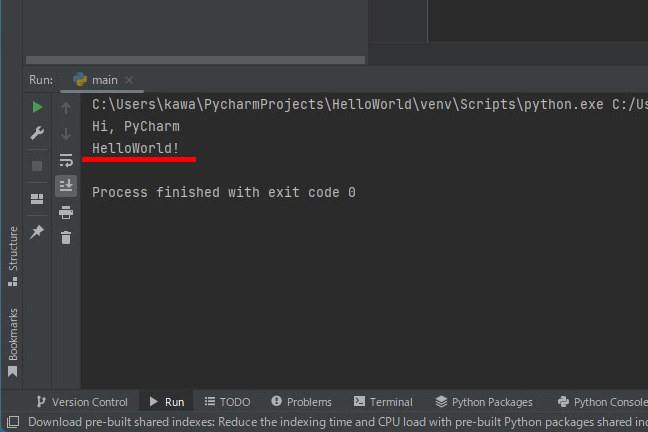Click the 'HelloWorld!' output line

[x=136, y=148]
